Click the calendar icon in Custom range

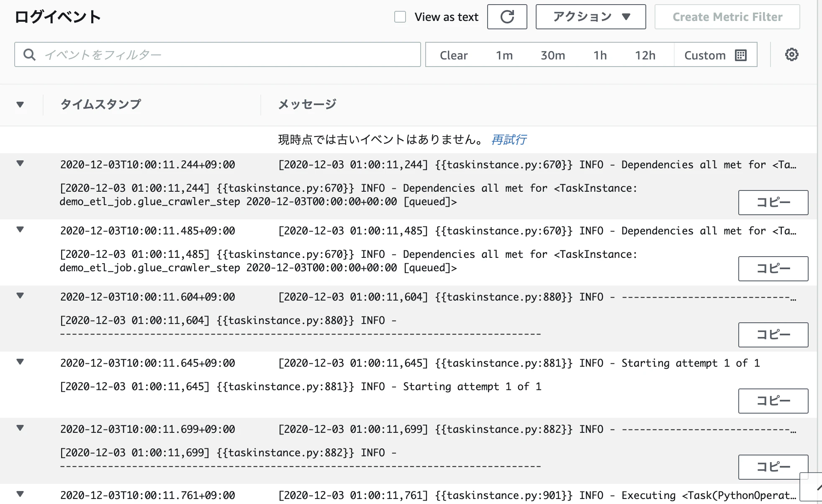[741, 55]
